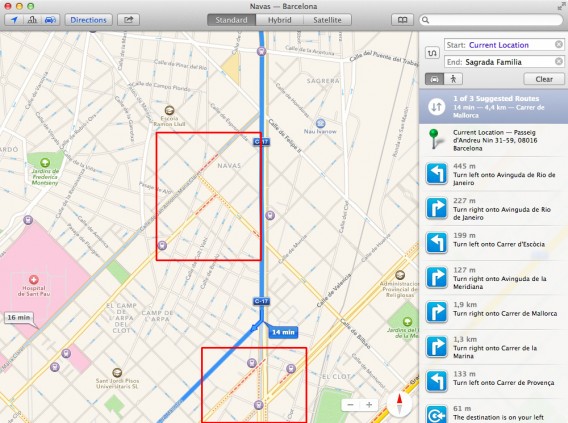Click the compass on the map

399,405
